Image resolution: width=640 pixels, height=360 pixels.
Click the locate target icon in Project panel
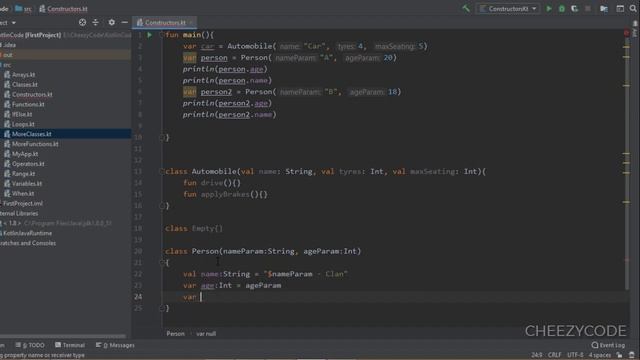pyautogui.click(x=82, y=22)
